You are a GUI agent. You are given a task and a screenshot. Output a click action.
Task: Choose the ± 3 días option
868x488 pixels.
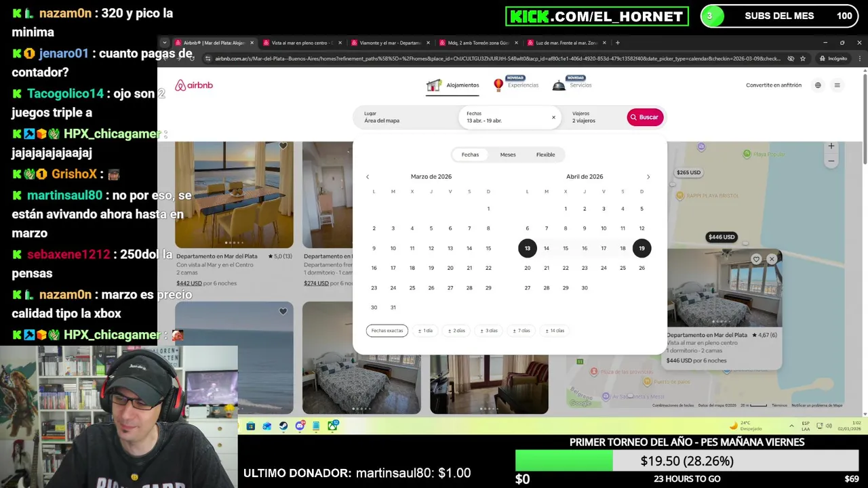tap(489, 331)
